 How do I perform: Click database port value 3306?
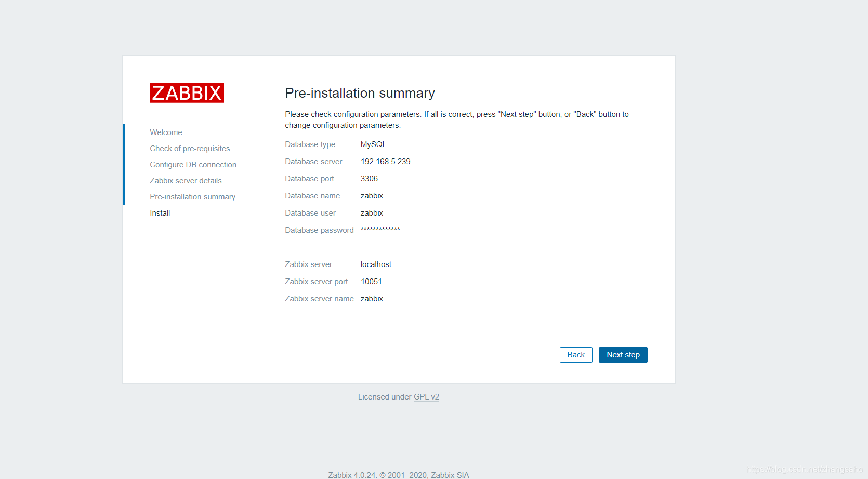(369, 179)
